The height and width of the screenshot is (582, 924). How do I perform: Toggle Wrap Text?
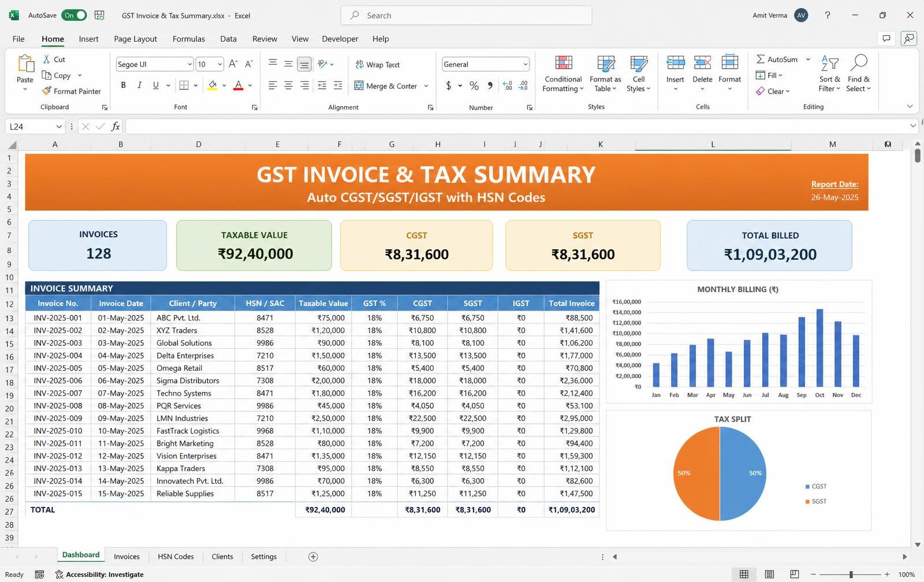(x=378, y=65)
